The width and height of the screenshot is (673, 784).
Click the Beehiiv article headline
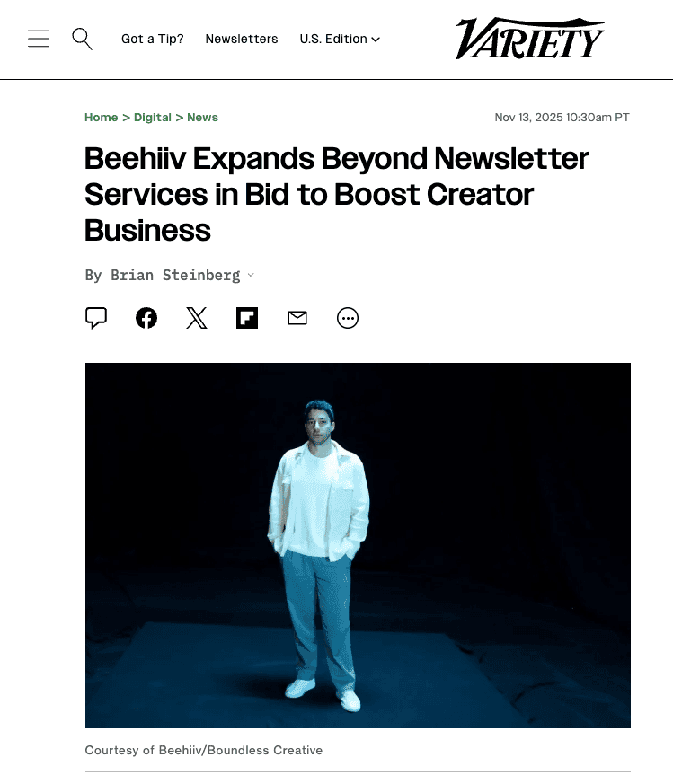point(336,194)
